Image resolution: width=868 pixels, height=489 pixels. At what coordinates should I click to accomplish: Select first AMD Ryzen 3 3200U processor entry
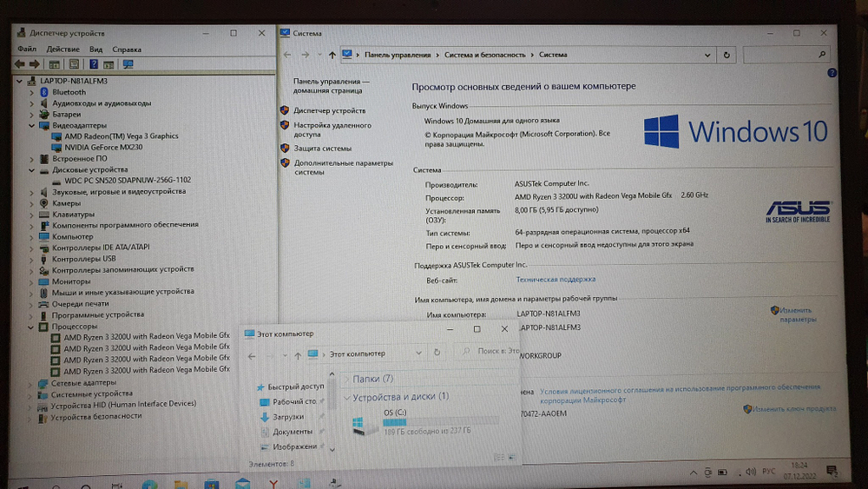[146, 335]
